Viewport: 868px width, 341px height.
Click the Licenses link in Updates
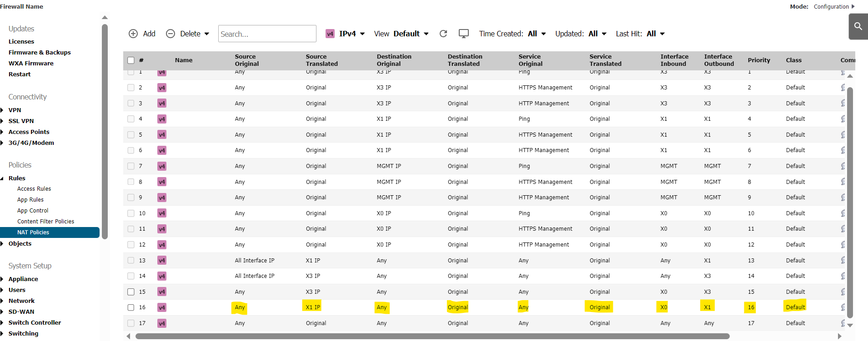click(21, 42)
